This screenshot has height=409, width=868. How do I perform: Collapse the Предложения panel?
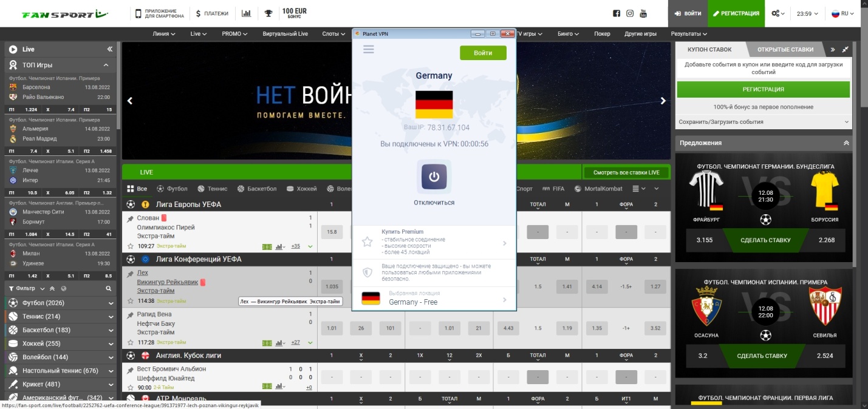click(x=846, y=143)
